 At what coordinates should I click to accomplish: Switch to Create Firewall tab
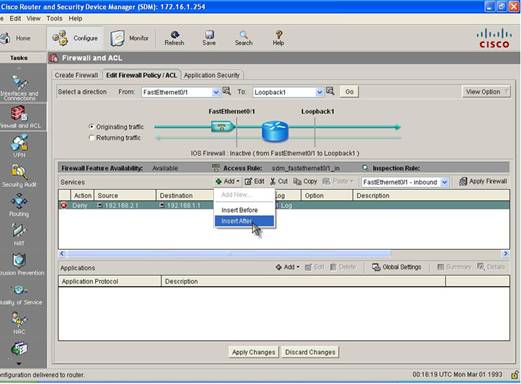point(76,75)
